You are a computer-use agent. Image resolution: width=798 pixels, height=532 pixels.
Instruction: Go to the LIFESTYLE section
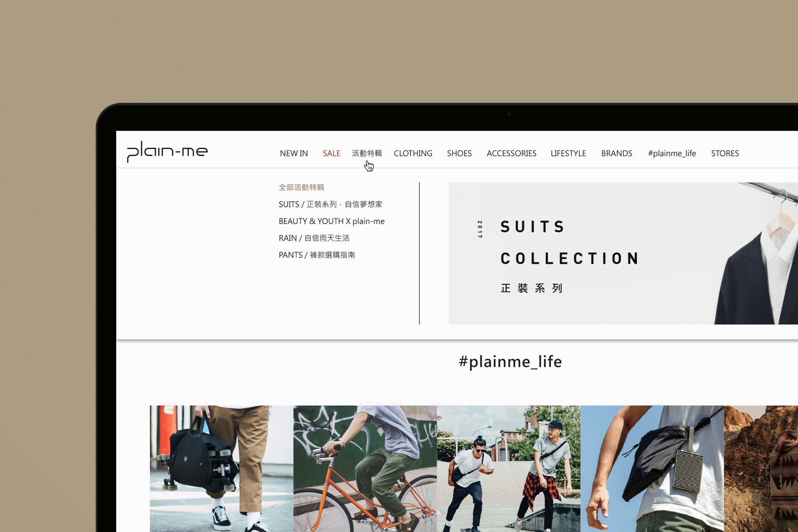[568, 154]
